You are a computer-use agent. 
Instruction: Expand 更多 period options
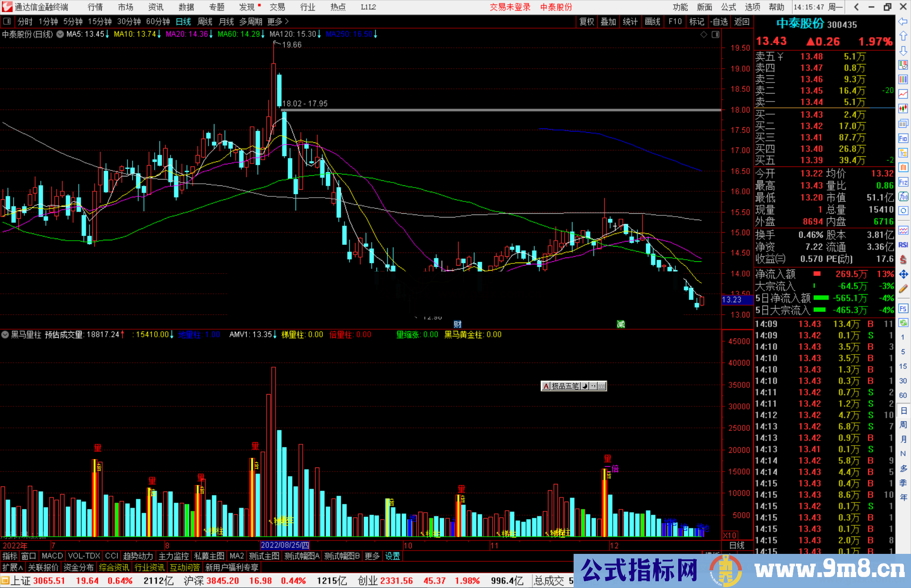278,21
